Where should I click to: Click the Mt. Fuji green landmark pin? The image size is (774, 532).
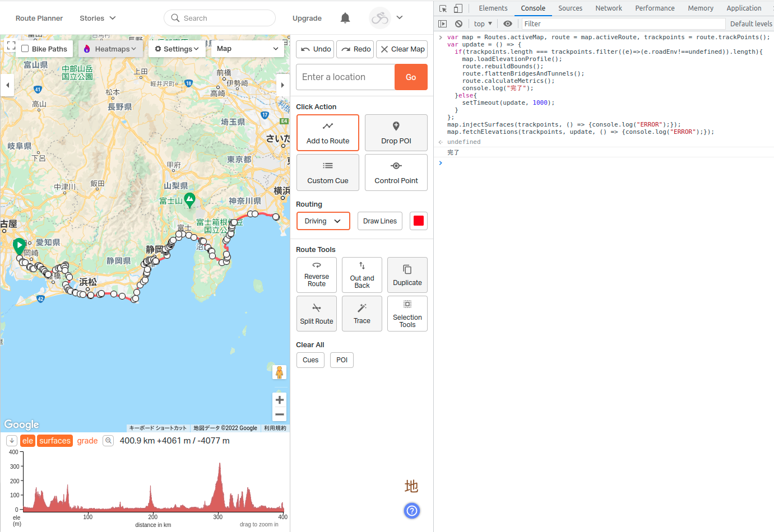point(190,199)
